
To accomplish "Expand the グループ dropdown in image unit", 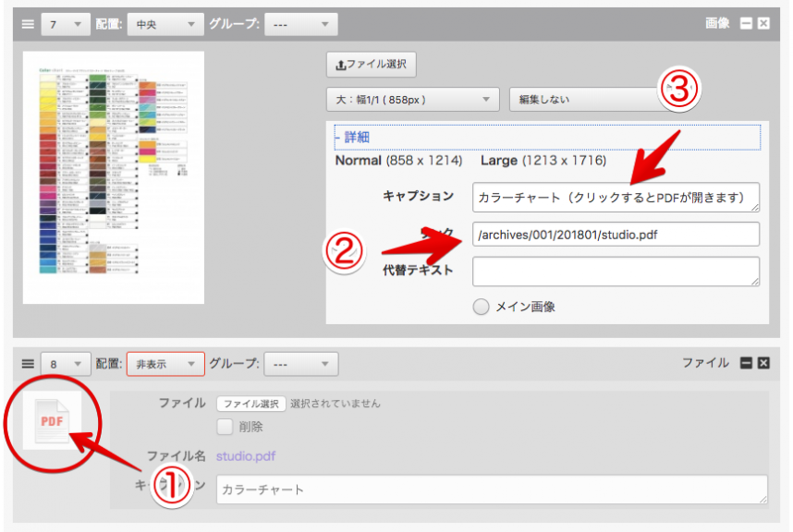I will pyautogui.click(x=300, y=23).
